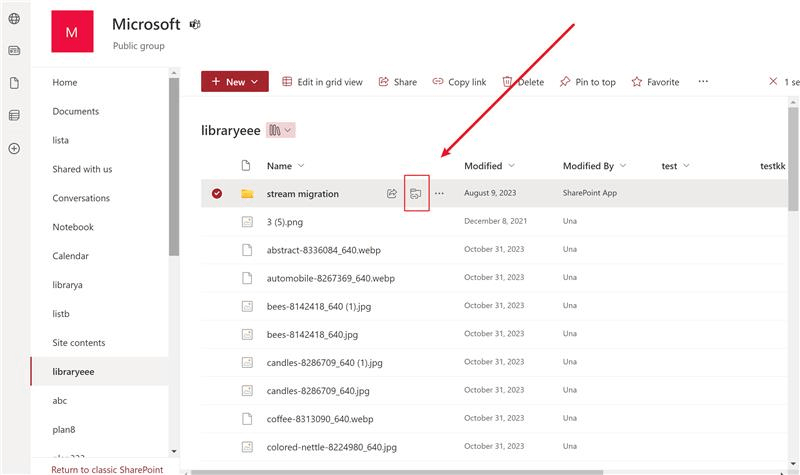Click the stream migration folder icon
The width and height of the screenshot is (800, 475).
click(x=247, y=193)
